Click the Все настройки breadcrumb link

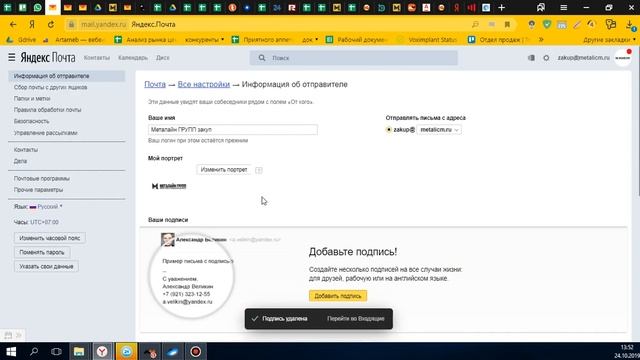pyautogui.click(x=204, y=84)
